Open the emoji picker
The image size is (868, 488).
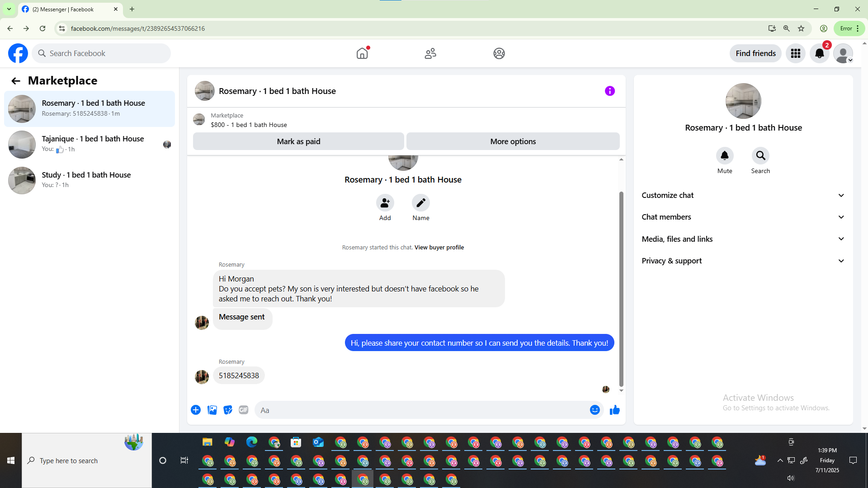pos(595,410)
